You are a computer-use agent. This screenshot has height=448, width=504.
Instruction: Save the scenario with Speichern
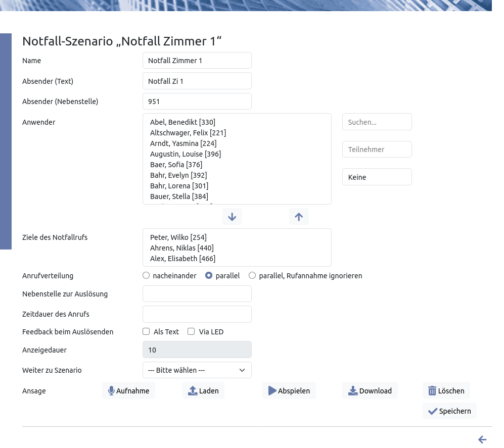[449, 411]
